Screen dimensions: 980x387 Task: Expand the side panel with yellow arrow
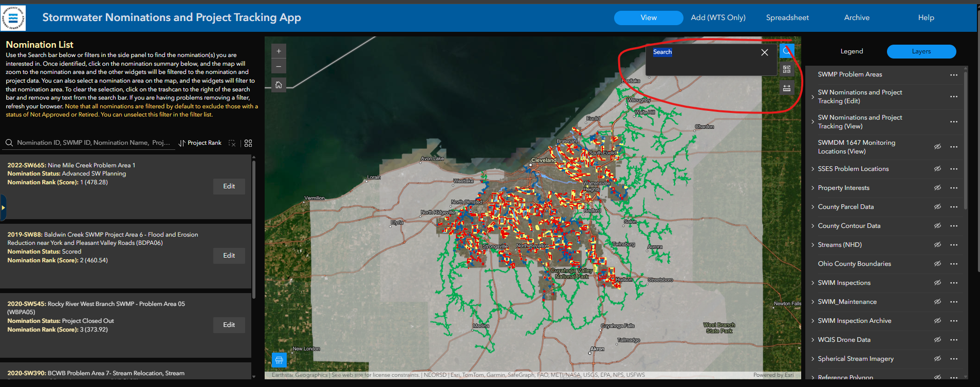3,207
